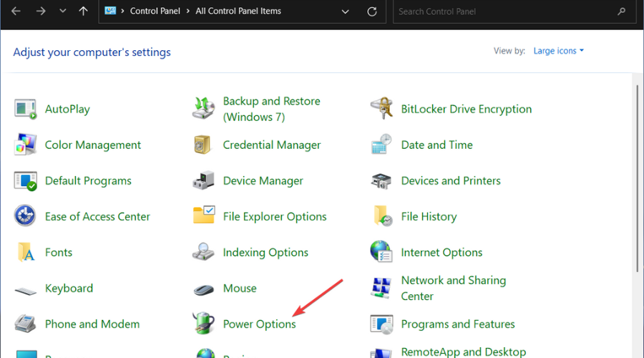Click the Network and Sharing Center icon

click(381, 288)
